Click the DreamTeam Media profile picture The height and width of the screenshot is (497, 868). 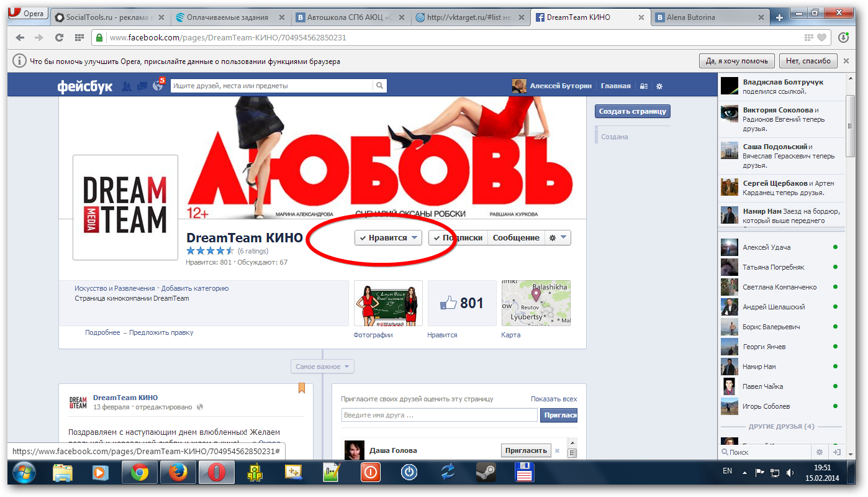coord(125,207)
